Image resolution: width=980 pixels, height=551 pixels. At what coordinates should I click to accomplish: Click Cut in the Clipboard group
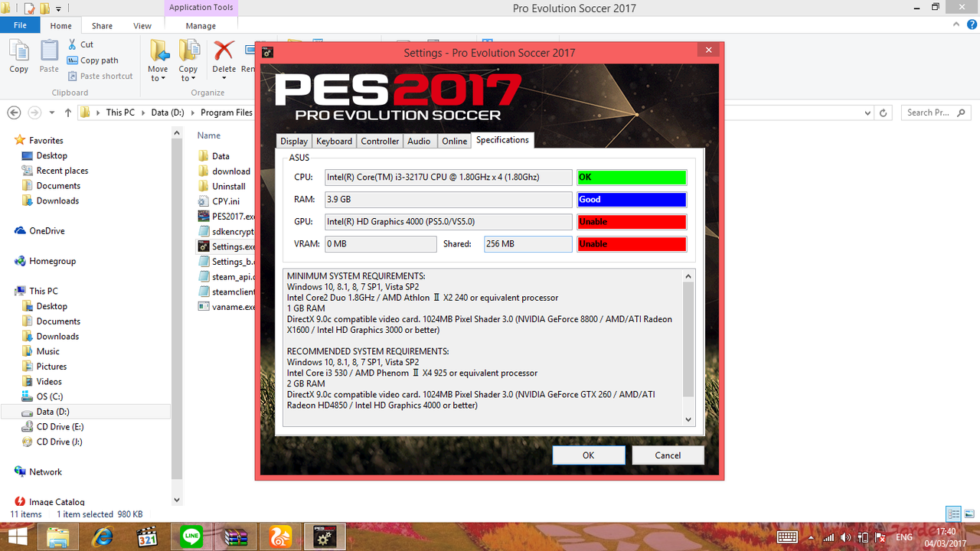click(x=80, y=44)
